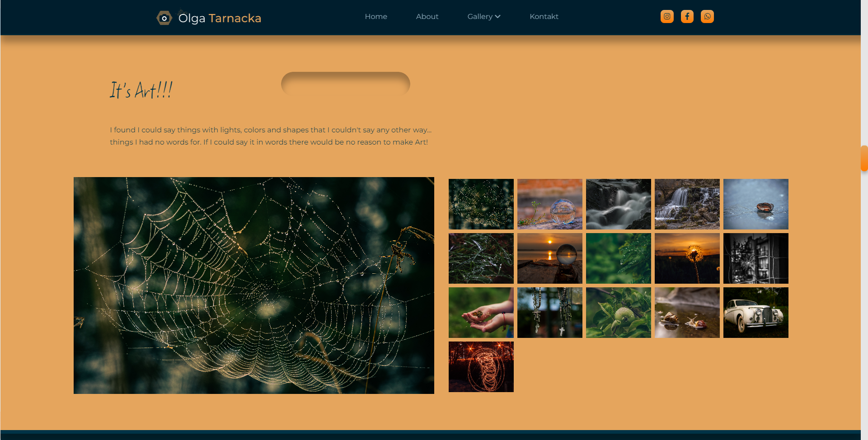Open the vintage white car photo
This screenshot has height=440, width=868.
click(x=755, y=313)
